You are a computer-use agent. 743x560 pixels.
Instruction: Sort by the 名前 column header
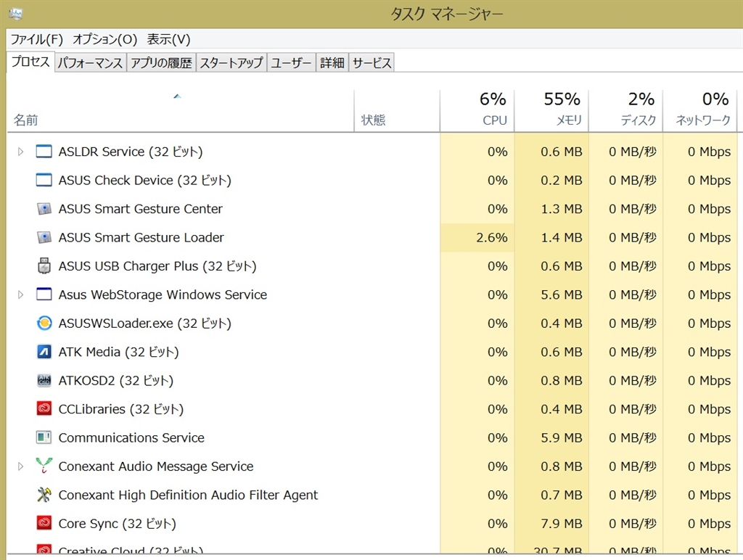26,120
